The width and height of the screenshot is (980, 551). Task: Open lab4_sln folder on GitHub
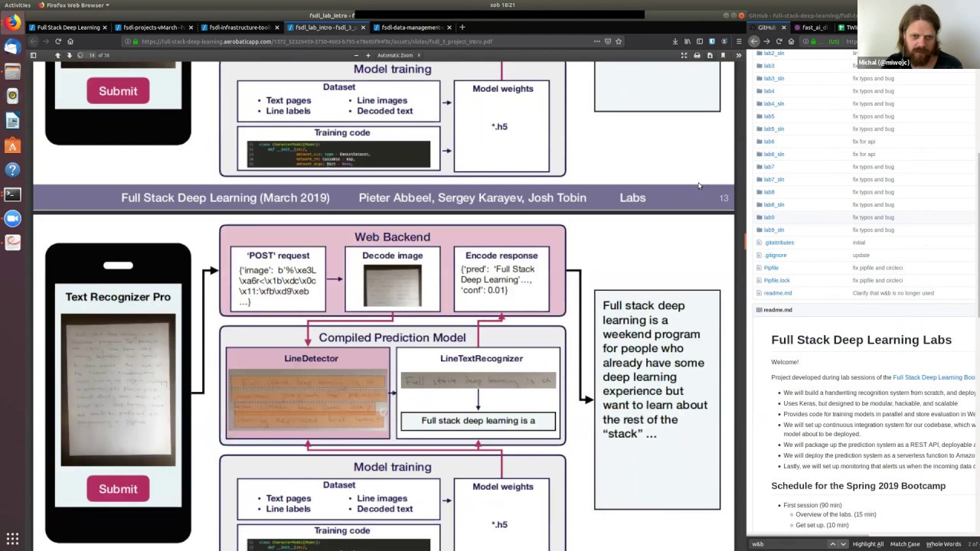click(773, 103)
